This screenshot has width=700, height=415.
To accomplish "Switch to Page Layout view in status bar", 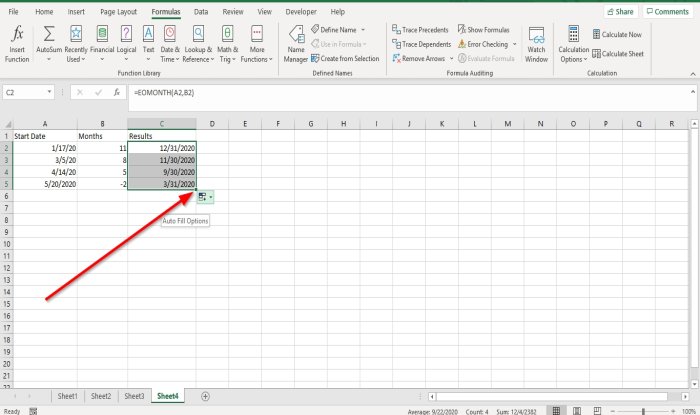I will point(577,411).
